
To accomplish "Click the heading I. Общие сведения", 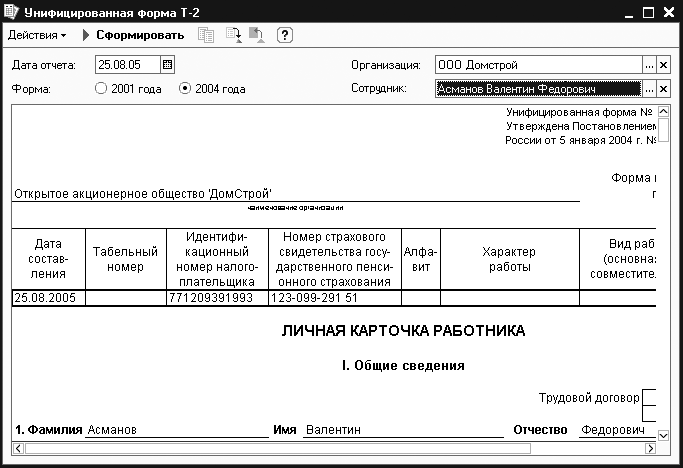I will [403, 365].
